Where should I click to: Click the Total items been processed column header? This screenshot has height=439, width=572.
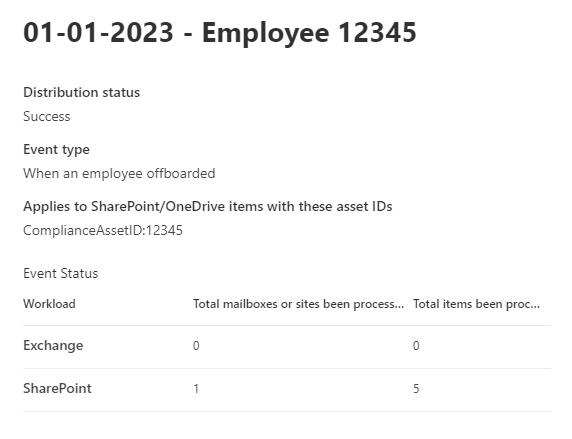click(476, 304)
